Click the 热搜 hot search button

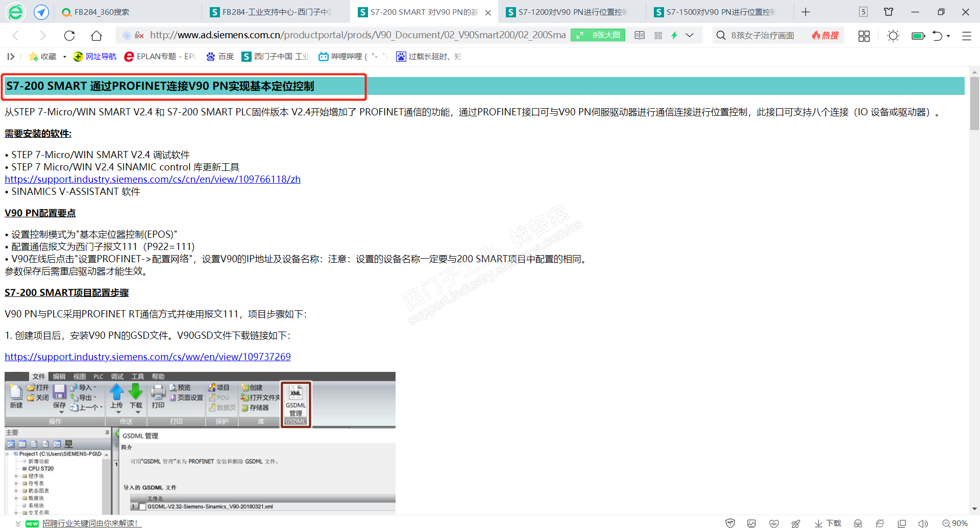pos(825,35)
